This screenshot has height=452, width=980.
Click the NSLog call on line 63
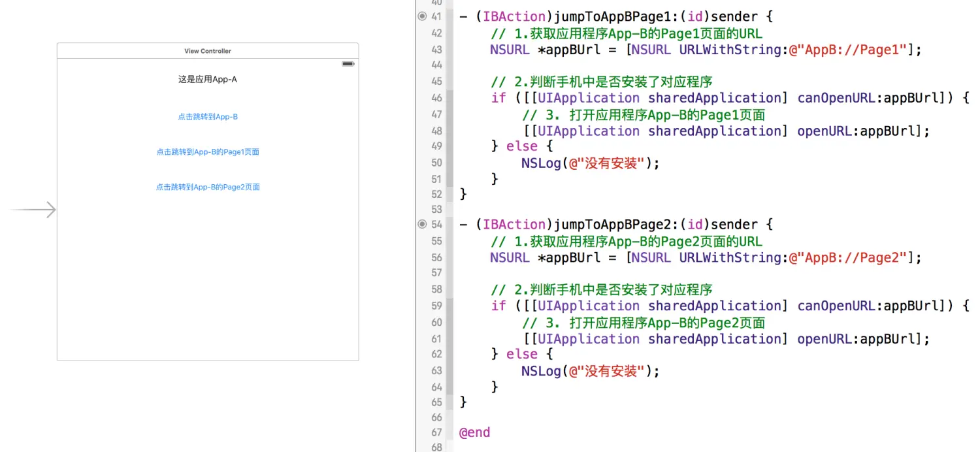[x=591, y=371]
